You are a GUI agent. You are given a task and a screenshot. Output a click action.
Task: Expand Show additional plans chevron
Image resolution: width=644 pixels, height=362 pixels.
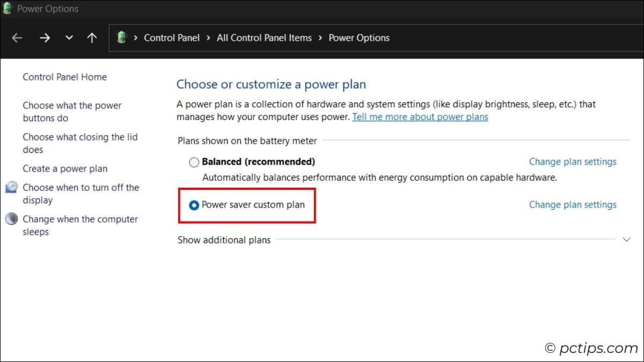coord(626,240)
